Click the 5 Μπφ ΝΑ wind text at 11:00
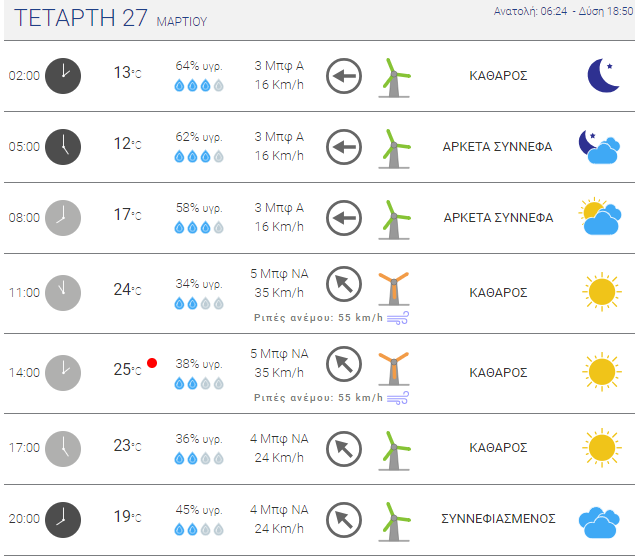635x557 pixels. (279, 273)
